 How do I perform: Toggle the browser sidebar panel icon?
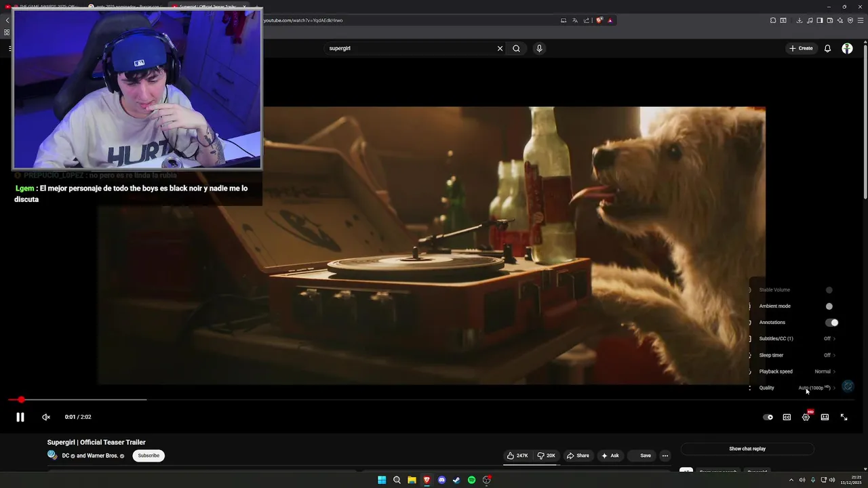point(820,20)
